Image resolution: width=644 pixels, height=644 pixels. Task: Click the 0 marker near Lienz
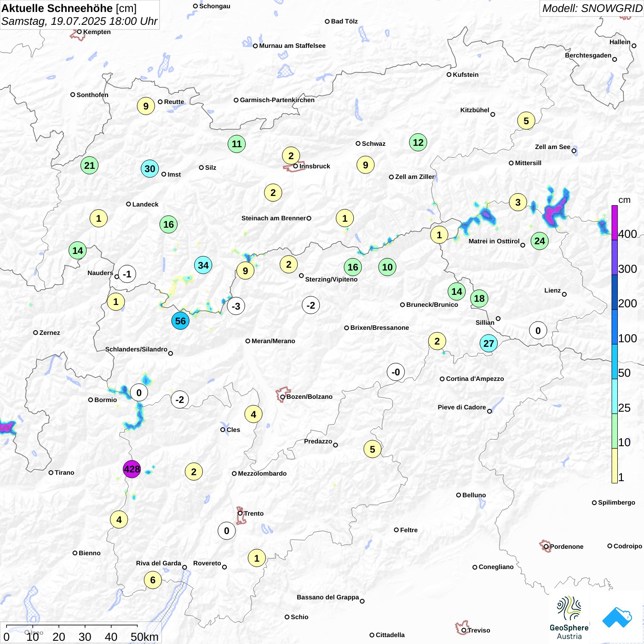[538, 331]
